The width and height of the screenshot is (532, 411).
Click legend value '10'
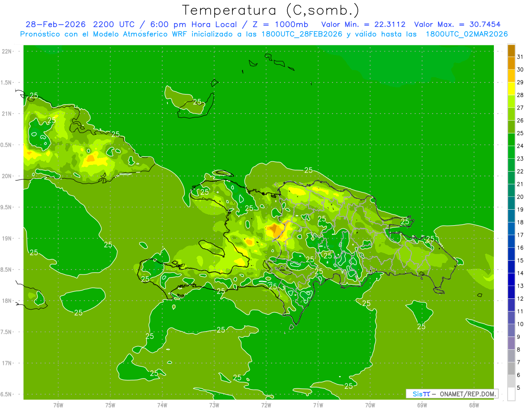coord(520,324)
